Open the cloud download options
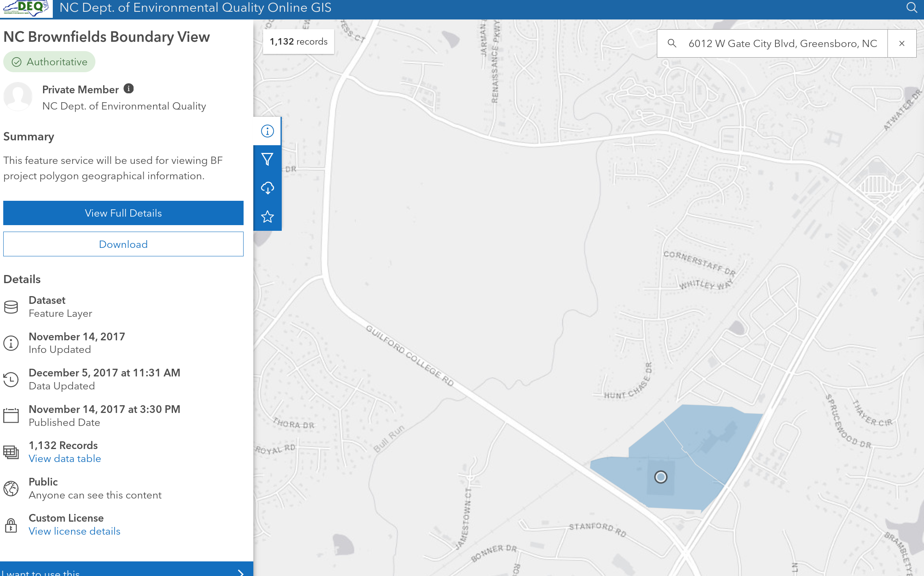 [x=267, y=188]
